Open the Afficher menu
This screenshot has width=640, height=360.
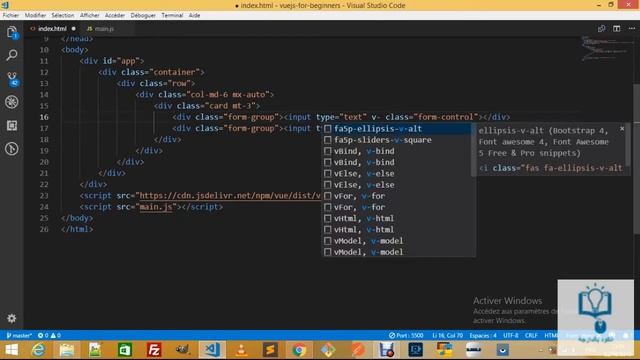pos(89,15)
